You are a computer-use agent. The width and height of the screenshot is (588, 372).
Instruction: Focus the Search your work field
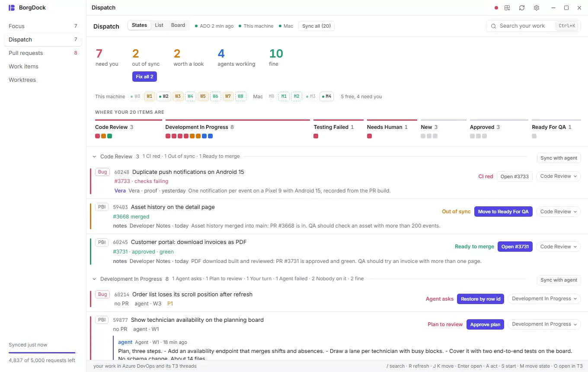coord(534,26)
